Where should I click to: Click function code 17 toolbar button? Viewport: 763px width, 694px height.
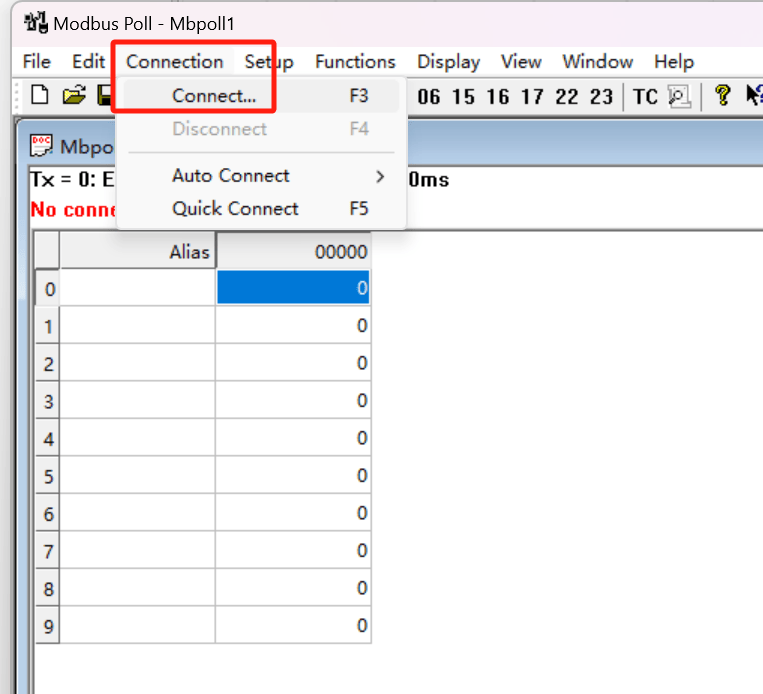(x=532, y=96)
